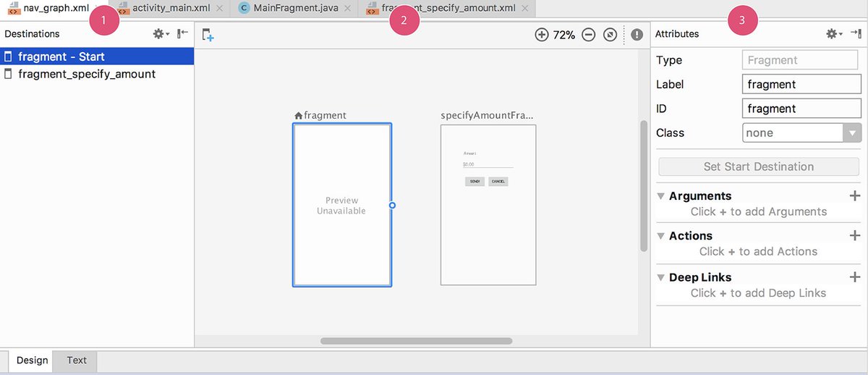Click the SEND button in preview
Image resolution: width=868 pixels, height=375 pixels.
coord(475,181)
